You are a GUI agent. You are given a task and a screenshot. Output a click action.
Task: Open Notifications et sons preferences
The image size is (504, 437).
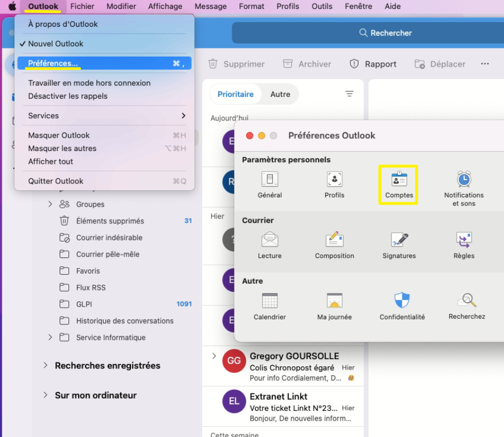point(463,188)
